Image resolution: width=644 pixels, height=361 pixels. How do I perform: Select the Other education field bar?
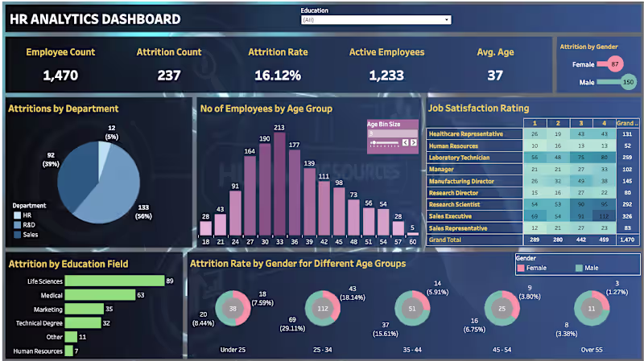tap(71, 337)
